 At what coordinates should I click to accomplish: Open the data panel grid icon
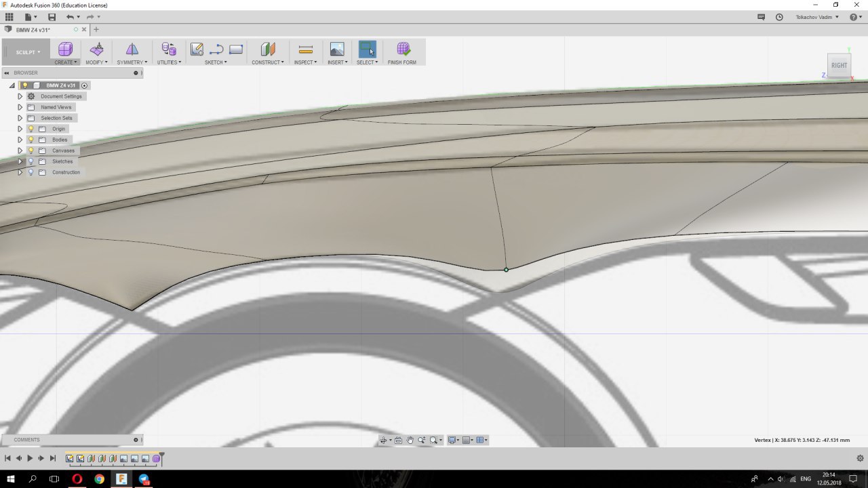(9, 16)
